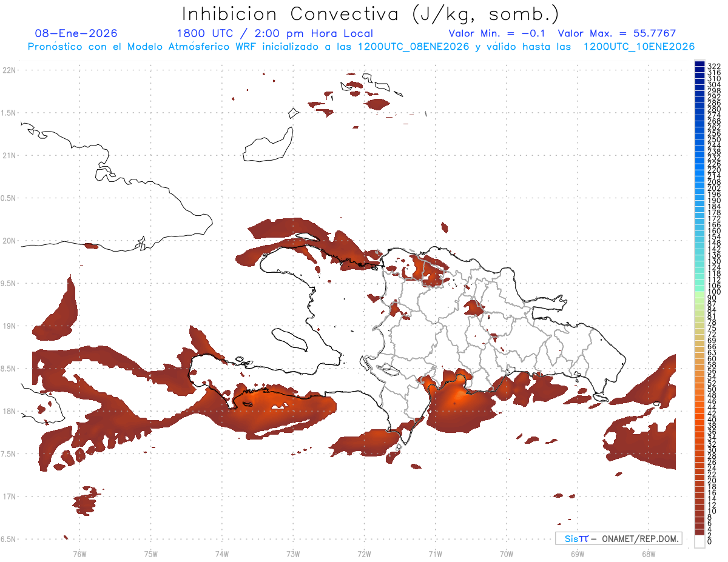Image resolution: width=728 pixels, height=562 pixels.
Task: Click the '22N' latitude label
Action: [x=9, y=70]
